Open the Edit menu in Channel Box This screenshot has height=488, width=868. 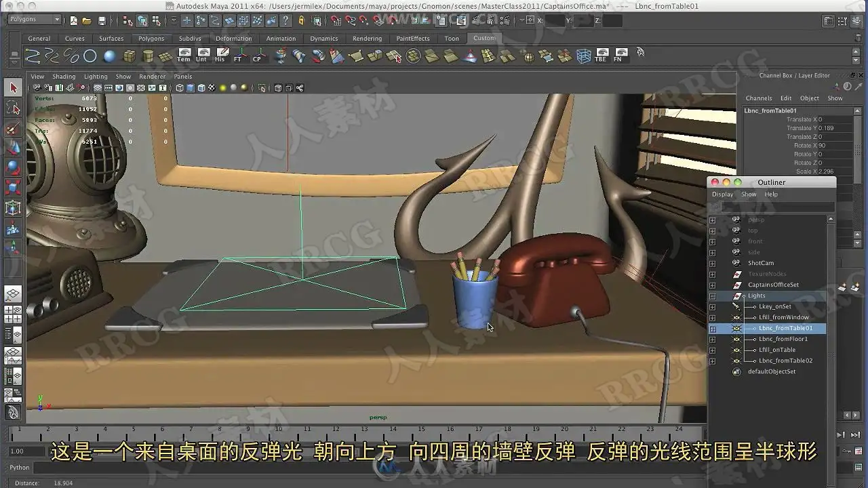point(786,98)
